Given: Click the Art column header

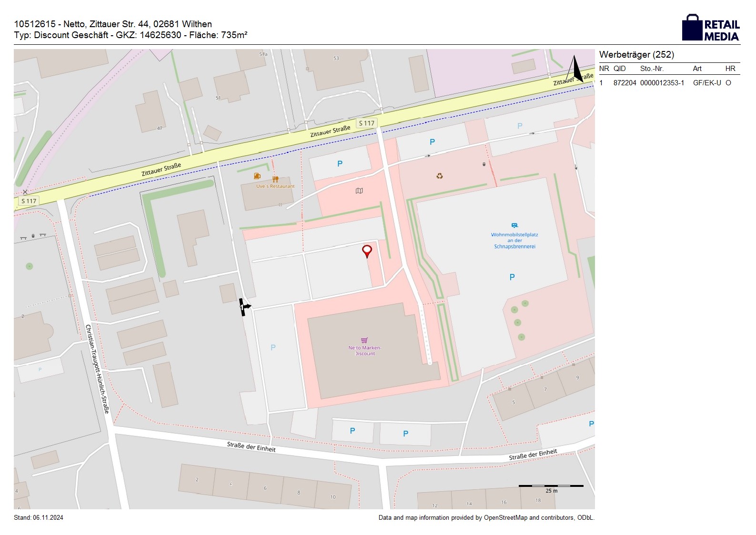Looking at the screenshot, I should pos(697,69).
